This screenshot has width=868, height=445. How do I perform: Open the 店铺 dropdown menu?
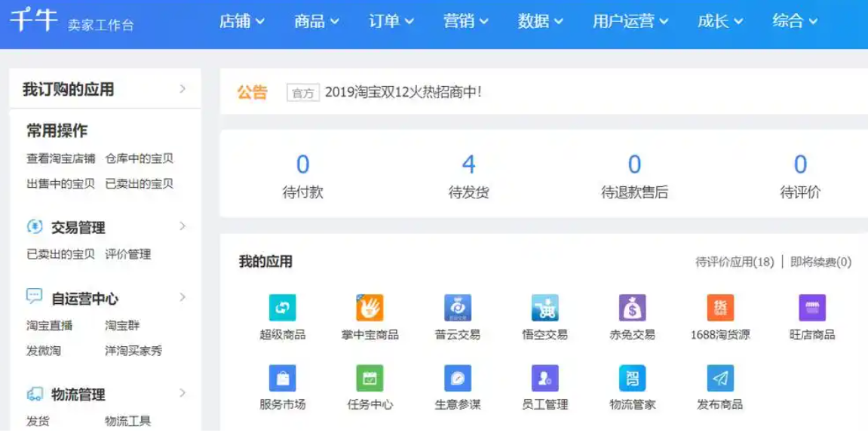[241, 21]
